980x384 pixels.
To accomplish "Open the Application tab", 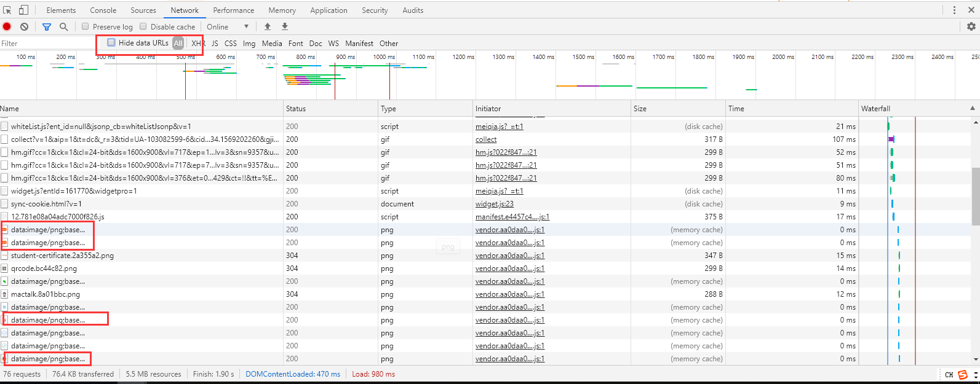I will pyautogui.click(x=329, y=10).
